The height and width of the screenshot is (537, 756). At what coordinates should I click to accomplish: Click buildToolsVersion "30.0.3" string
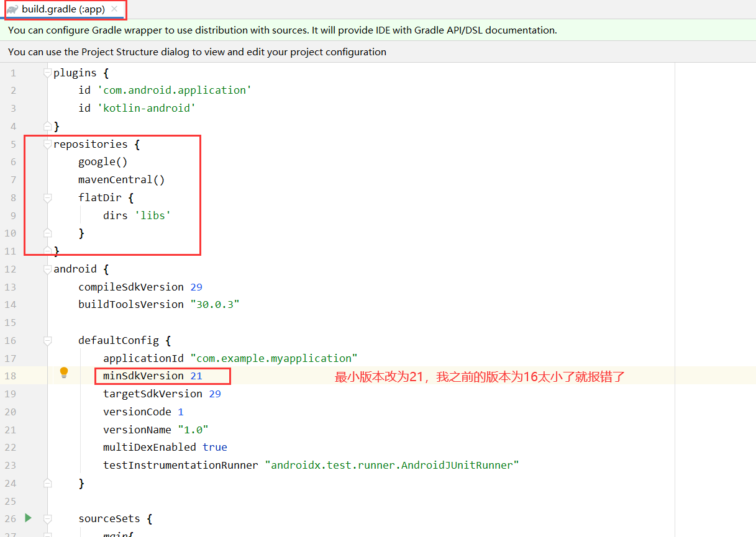coord(215,304)
